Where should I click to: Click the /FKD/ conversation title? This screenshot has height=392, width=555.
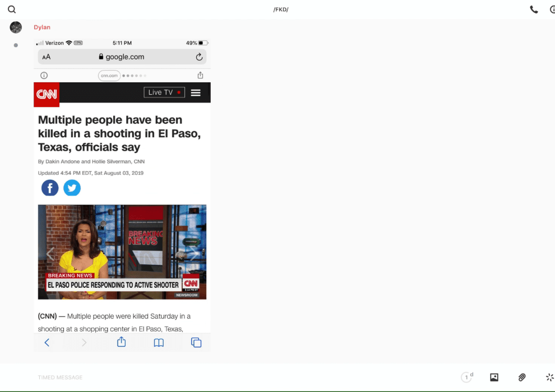pos(280,10)
